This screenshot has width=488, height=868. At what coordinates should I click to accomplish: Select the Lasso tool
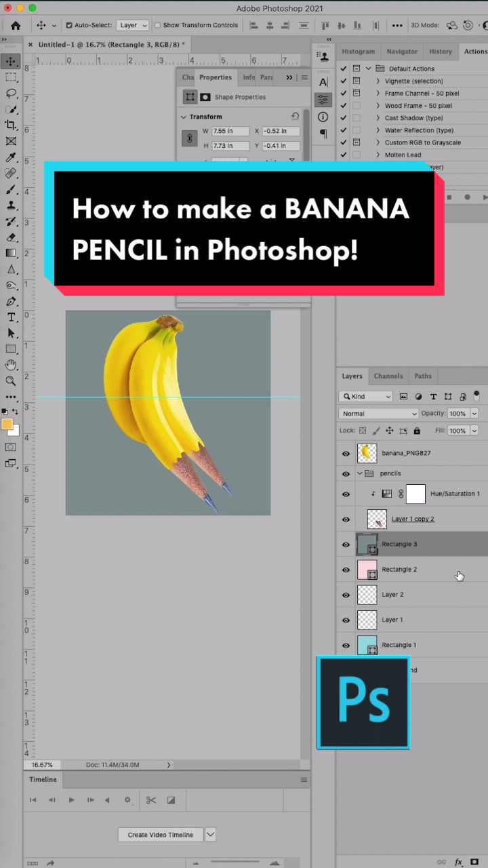point(11,94)
